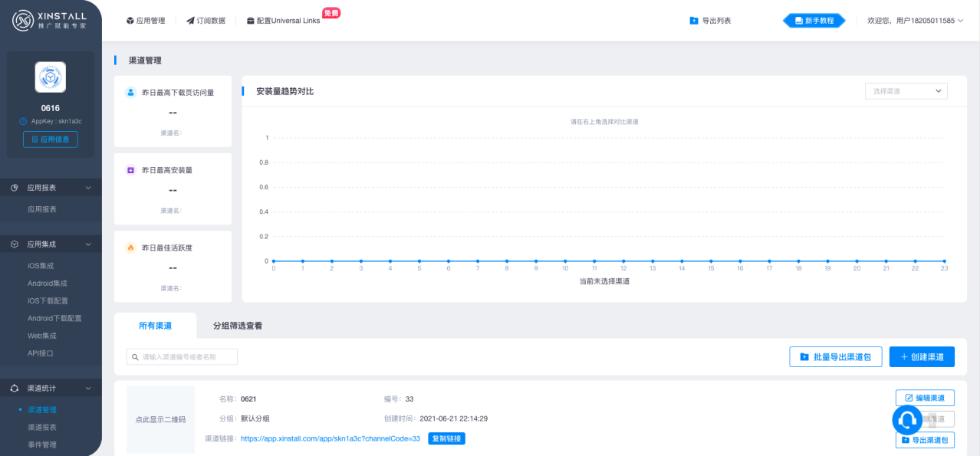Viewport: 980px width, 456px height.
Task: Click the 0616 app logo thumbnail
Action: point(50,77)
